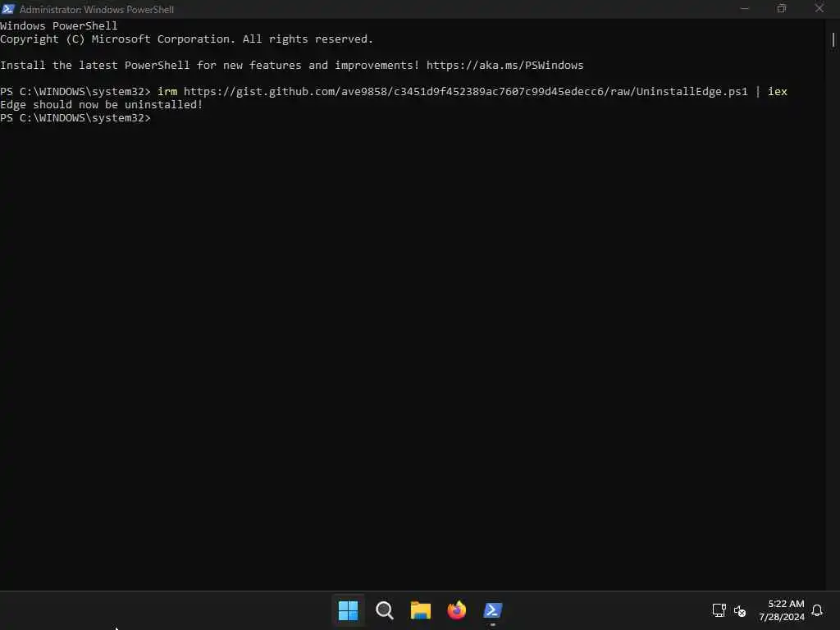The image size is (840, 630).
Task: Click the muted volume tray icon
Action: click(740, 610)
